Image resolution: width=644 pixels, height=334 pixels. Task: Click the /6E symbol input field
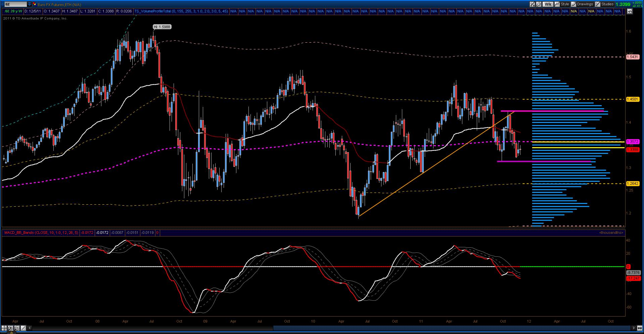click(x=15, y=4)
